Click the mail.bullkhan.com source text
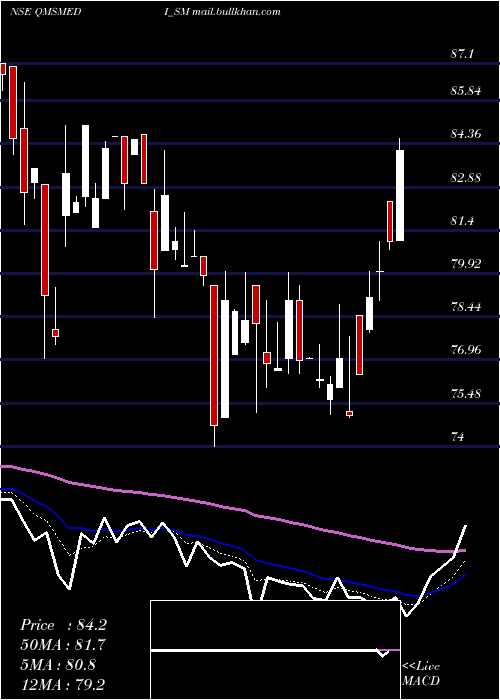 pos(237,12)
